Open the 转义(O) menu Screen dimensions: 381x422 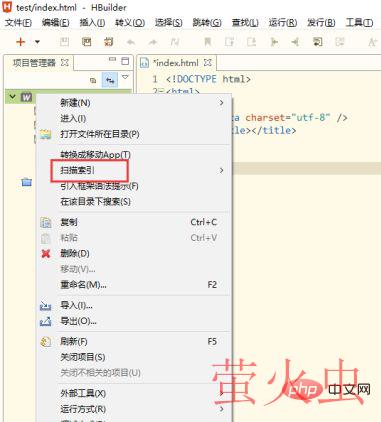tap(130, 23)
